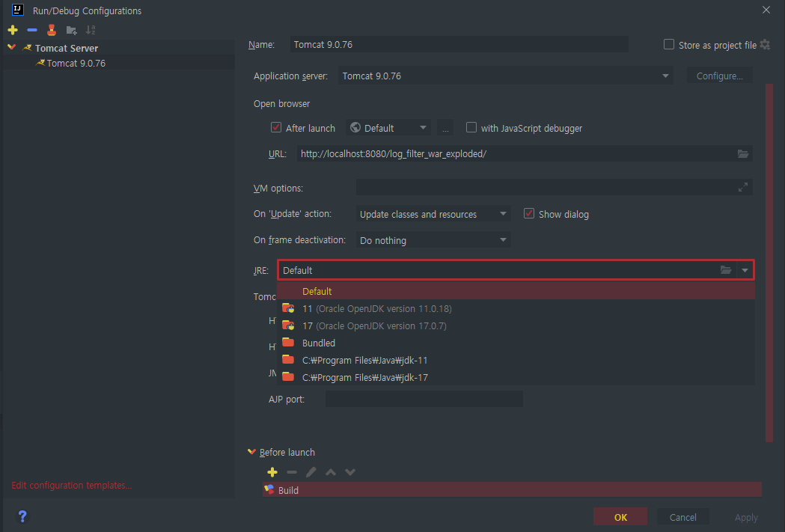Select the Bundled JRE option
The width and height of the screenshot is (785, 532).
(516, 343)
